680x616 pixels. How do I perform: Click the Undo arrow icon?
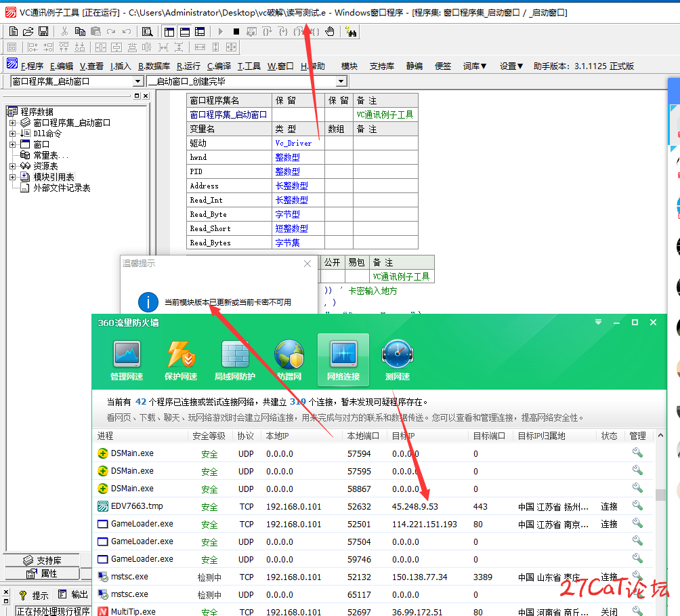click(x=127, y=32)
